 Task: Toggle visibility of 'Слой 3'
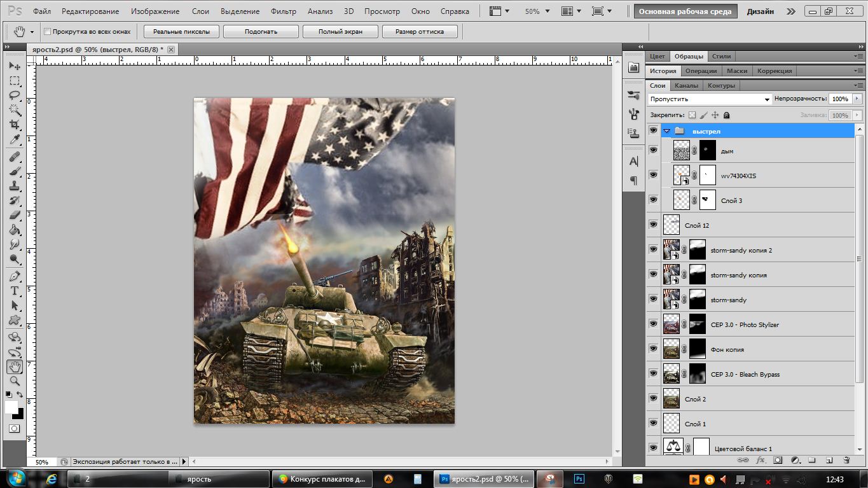click(653, 200)
